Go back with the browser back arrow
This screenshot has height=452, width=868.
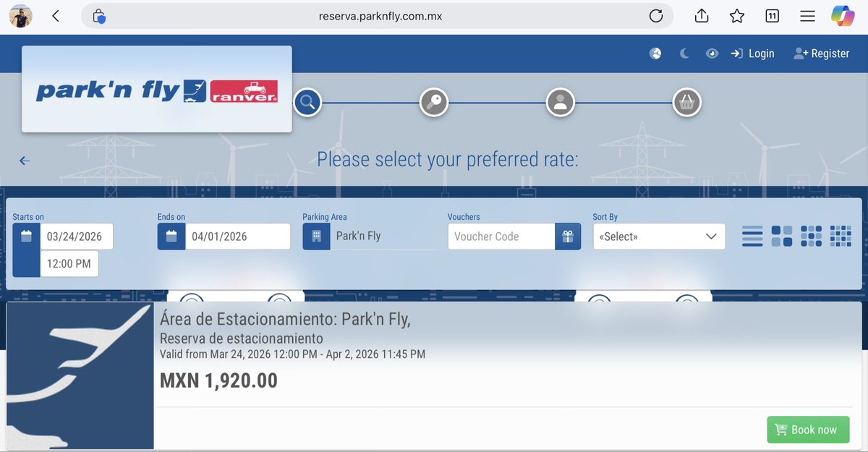pyautogui.click(x=56, y=16)
